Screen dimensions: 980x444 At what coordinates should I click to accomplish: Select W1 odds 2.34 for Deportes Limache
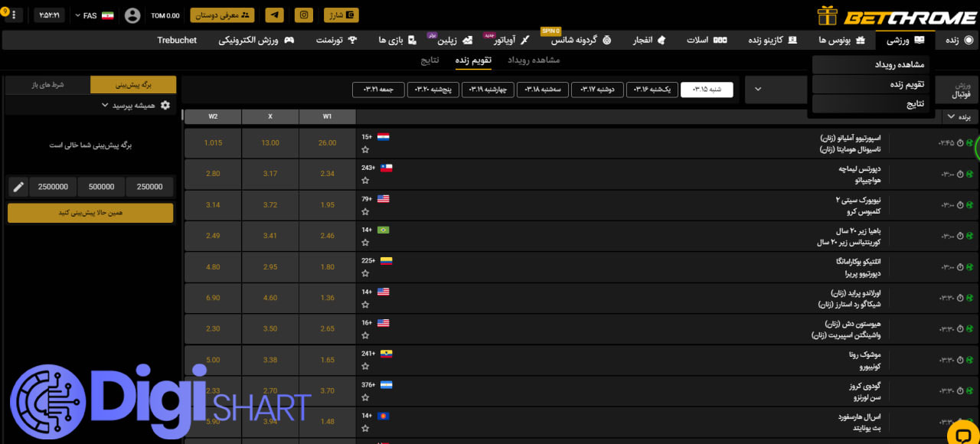(327, 174)
